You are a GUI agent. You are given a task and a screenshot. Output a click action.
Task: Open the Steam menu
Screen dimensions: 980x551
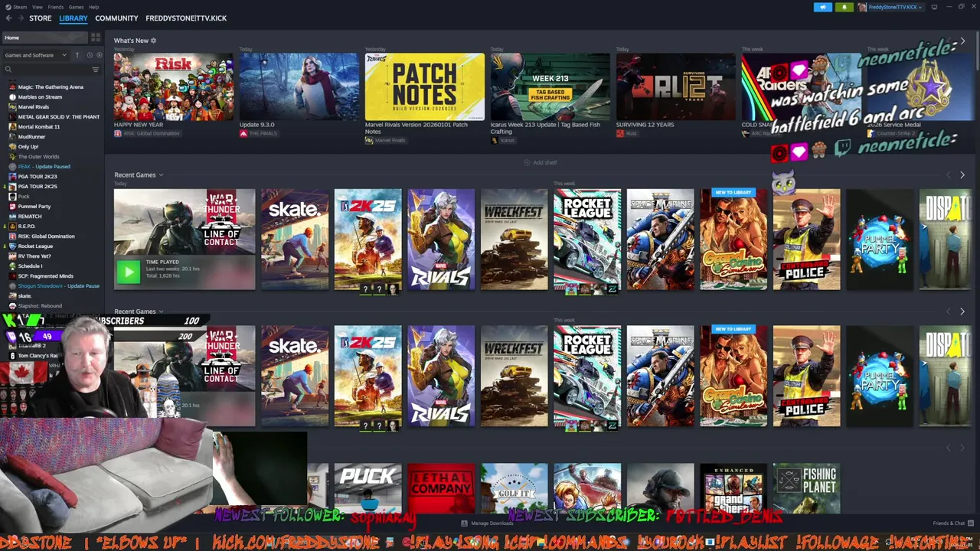click(x=20, y=7)
